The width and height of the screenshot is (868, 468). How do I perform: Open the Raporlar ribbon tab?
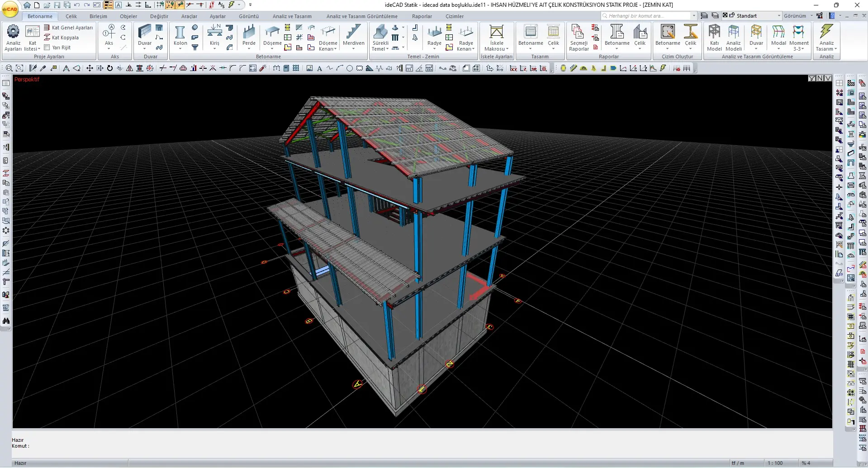click(422, 16)
